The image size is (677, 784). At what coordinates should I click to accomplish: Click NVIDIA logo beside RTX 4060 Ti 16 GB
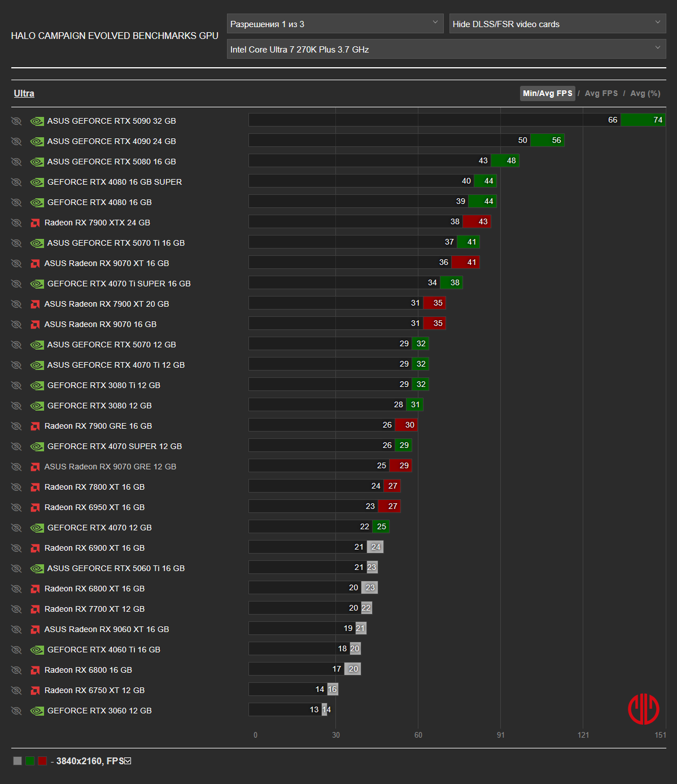[x=37, y=650]
